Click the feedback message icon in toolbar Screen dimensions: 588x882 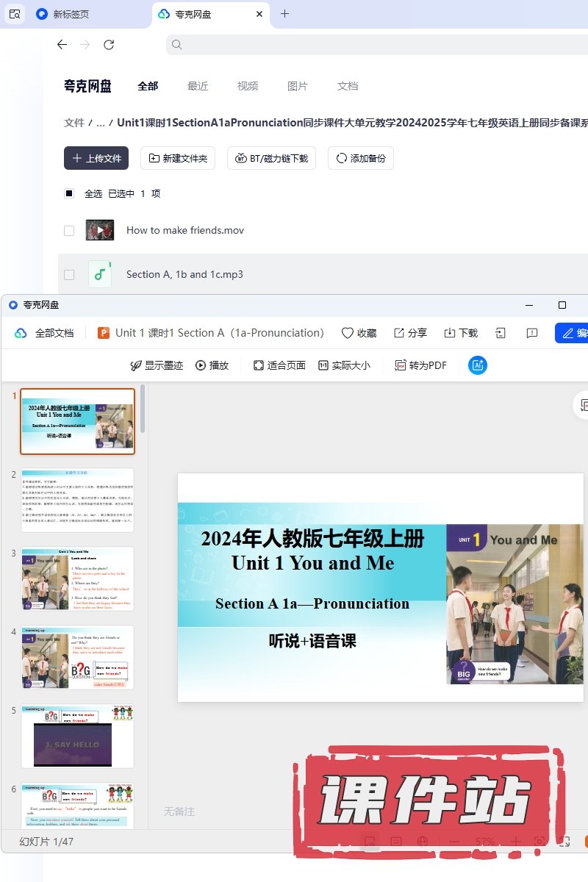(532, 333)
